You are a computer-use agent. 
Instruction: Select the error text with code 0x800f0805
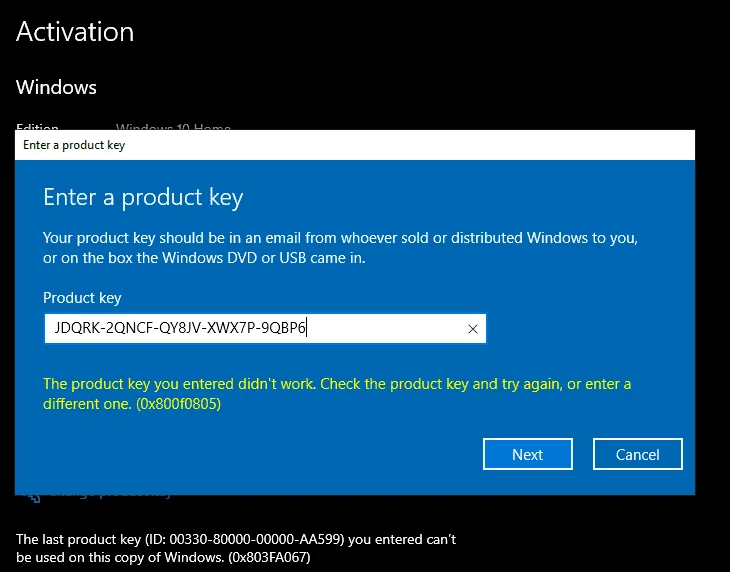click(337, 394)
